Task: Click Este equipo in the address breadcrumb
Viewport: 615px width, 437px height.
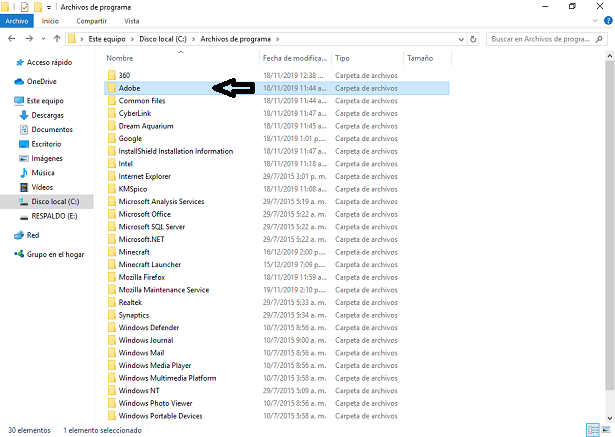Action: [x=107, y=39]
